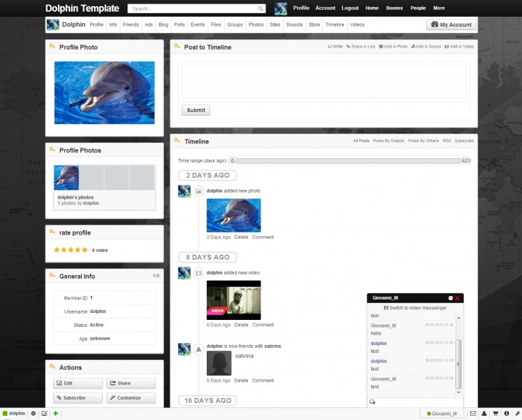Click the key icon on Post to Timeline block
The image size is (522, 420).
(x=177, y=46)
